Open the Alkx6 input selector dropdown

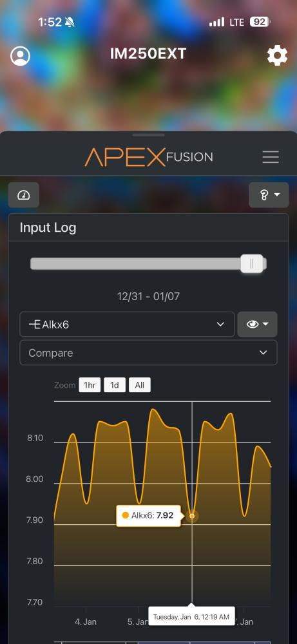pos(127,325)
